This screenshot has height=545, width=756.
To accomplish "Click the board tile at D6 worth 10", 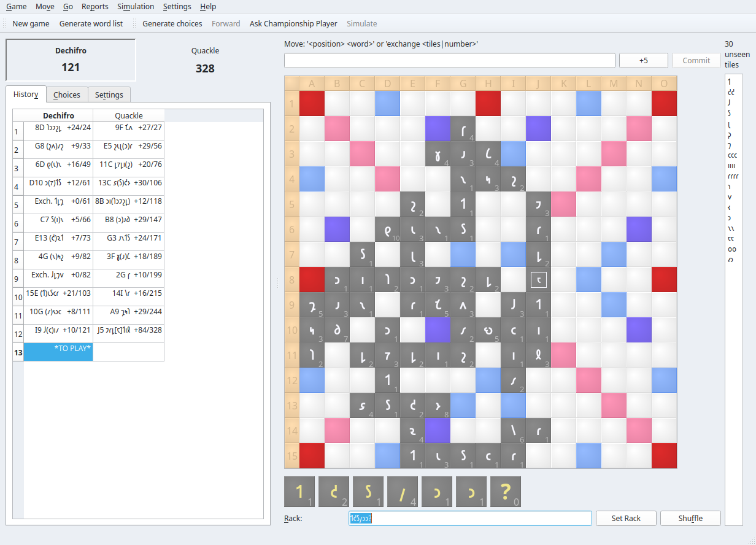I will click(387, 230).
